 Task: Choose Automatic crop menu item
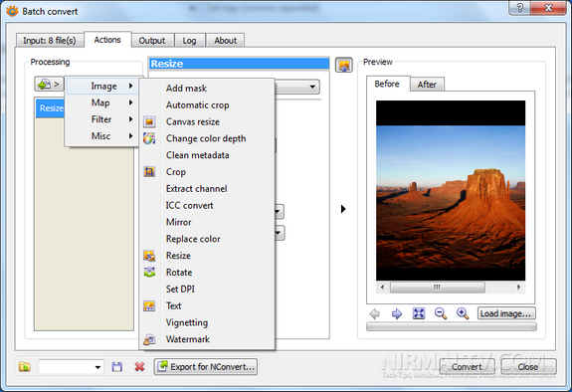pos(207,105)
